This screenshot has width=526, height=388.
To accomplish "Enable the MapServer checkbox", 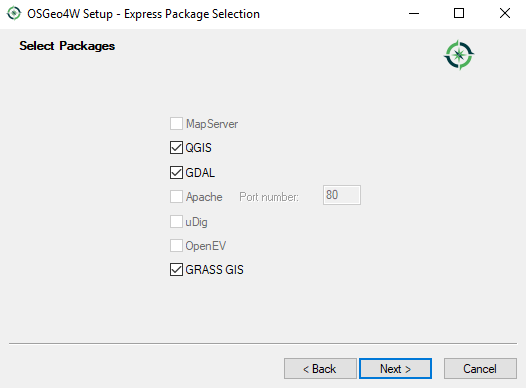I will (x=176, y=124).
